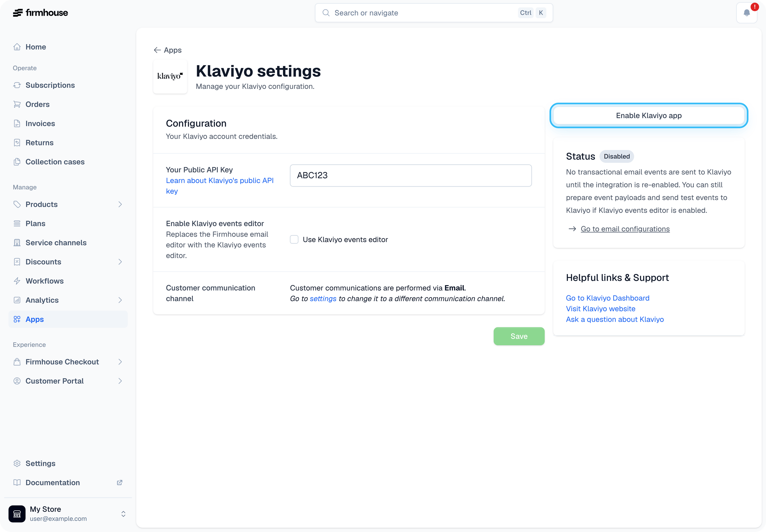
Task: Open the notifications bell
Action: point(747,13)
